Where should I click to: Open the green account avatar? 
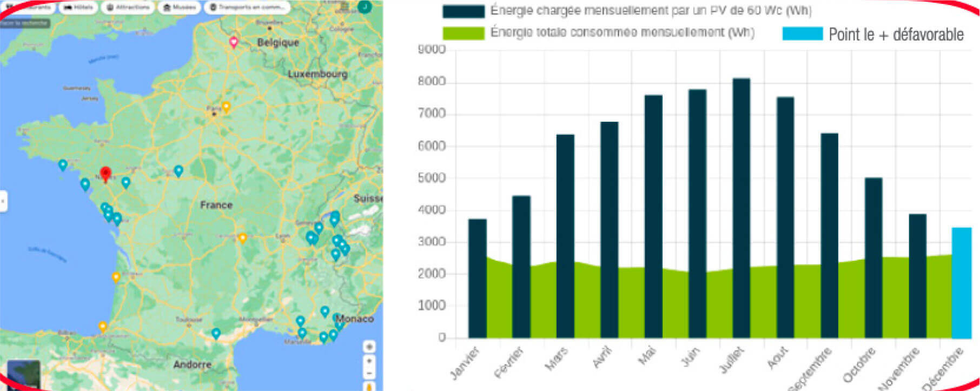[365, 6]
